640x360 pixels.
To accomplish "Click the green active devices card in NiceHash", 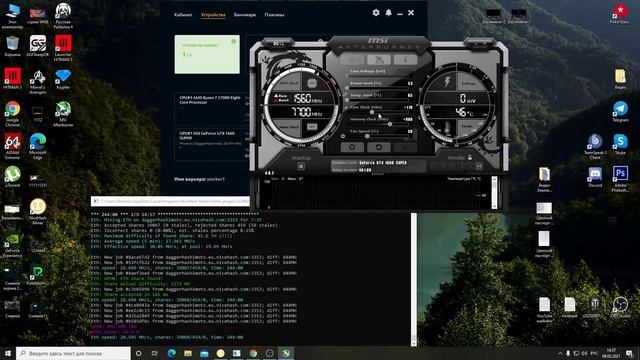I will coord(207,54).
